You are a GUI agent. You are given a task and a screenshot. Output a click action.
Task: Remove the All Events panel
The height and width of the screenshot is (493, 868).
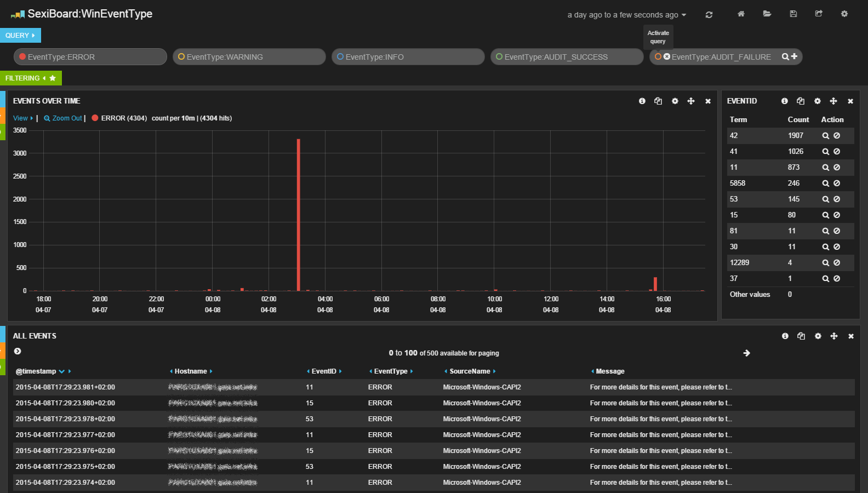pos(851,336)
